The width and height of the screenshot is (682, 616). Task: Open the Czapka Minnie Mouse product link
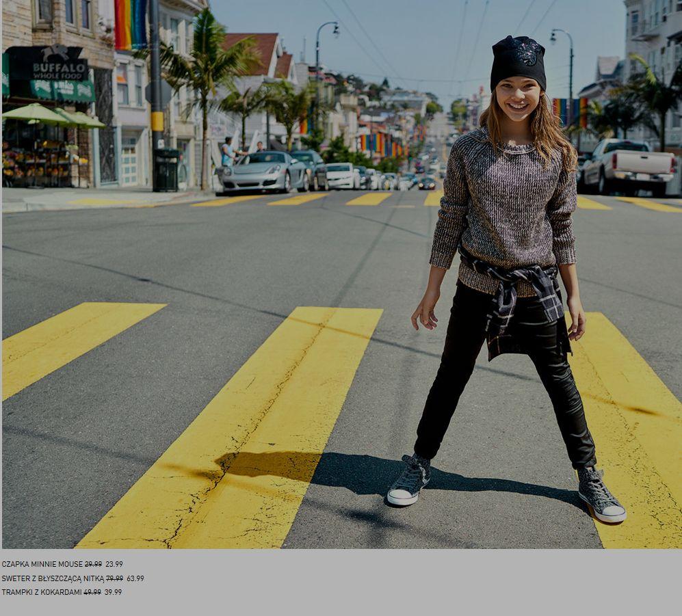click(42, 565)
